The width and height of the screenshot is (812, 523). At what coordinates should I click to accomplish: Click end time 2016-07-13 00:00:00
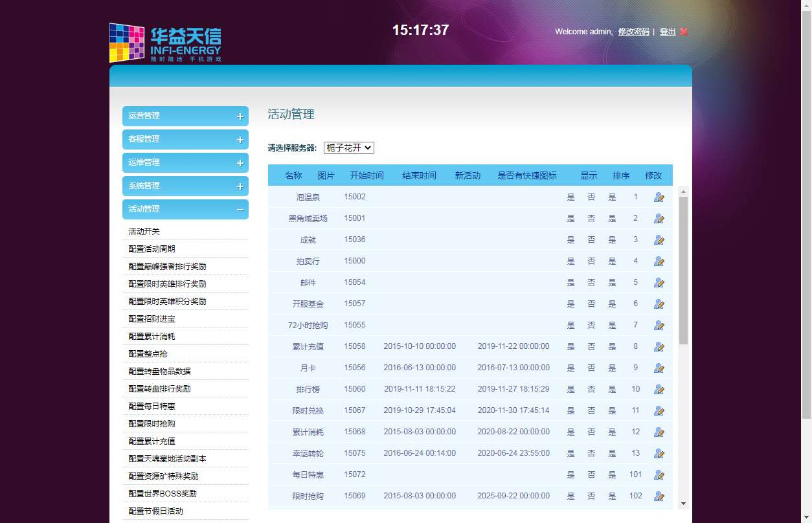click(x=513, y=368)
